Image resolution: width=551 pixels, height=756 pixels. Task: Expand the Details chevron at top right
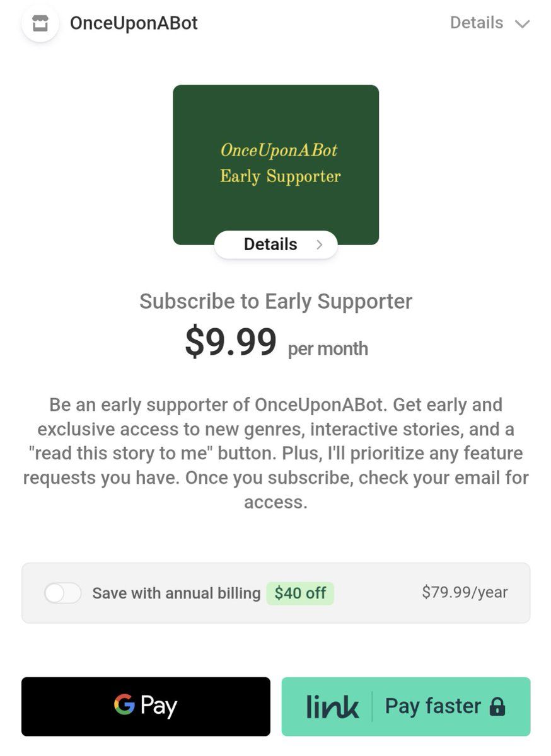coord(522,25)
